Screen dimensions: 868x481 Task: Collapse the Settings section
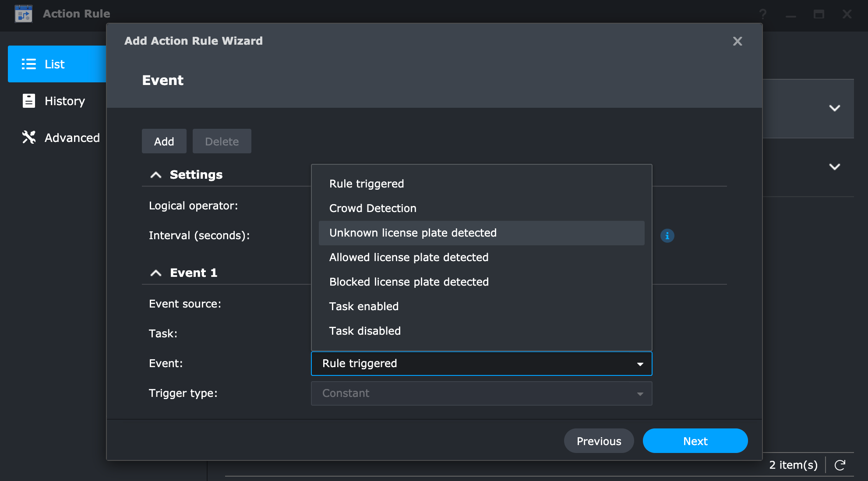pyautogui.click(x=156, y=175)
